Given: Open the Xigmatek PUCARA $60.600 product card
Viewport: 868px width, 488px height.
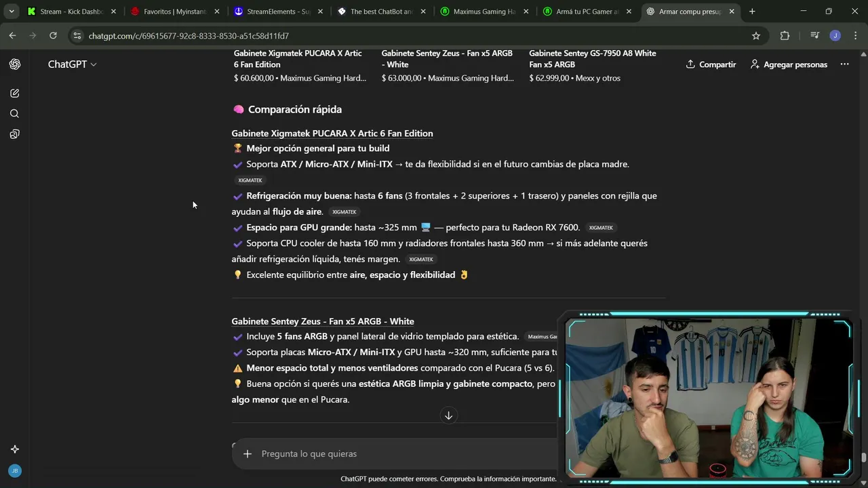Looking at the screenshot, I should [x=300, y=66].
